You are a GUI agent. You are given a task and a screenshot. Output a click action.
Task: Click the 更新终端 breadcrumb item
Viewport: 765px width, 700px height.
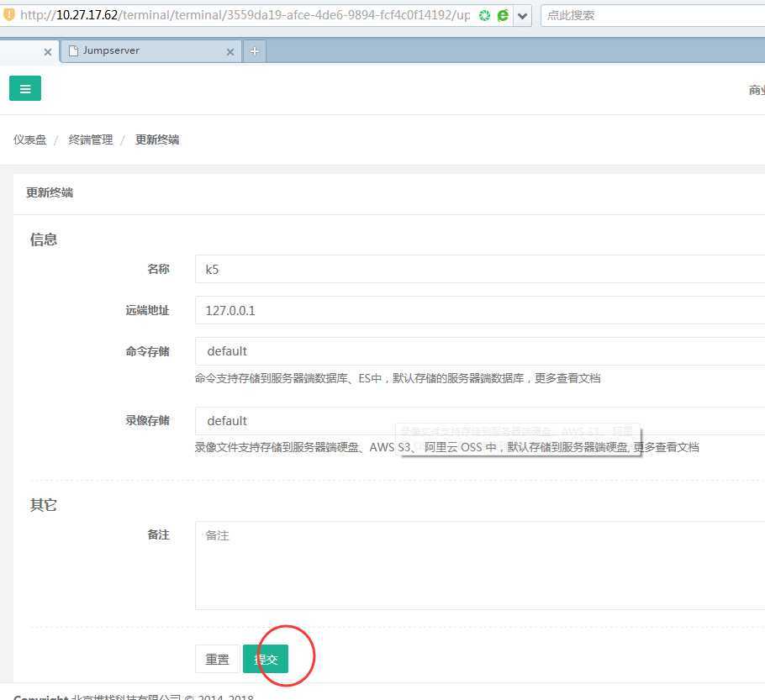click(x=157, y=140)
